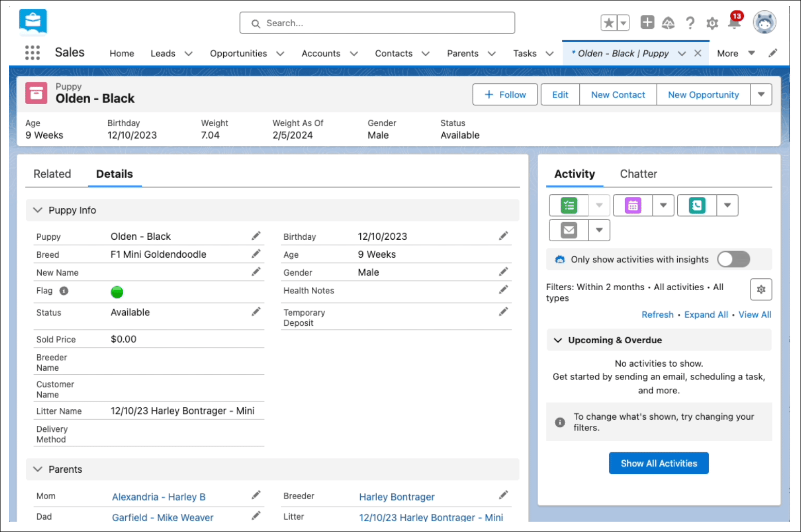
Task: Click the Follow button
Action: coord(505,94)
